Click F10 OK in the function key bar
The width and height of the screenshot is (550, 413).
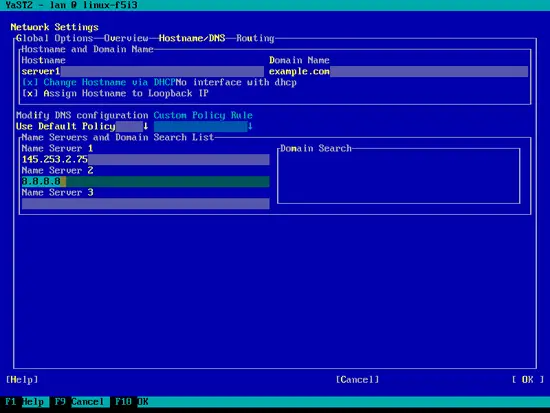click(132, 402)
